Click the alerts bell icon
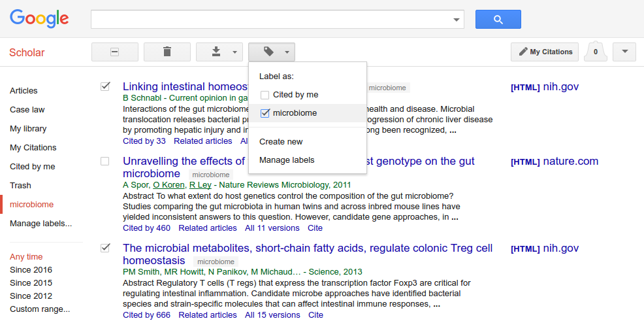 [x=595, y=52]
